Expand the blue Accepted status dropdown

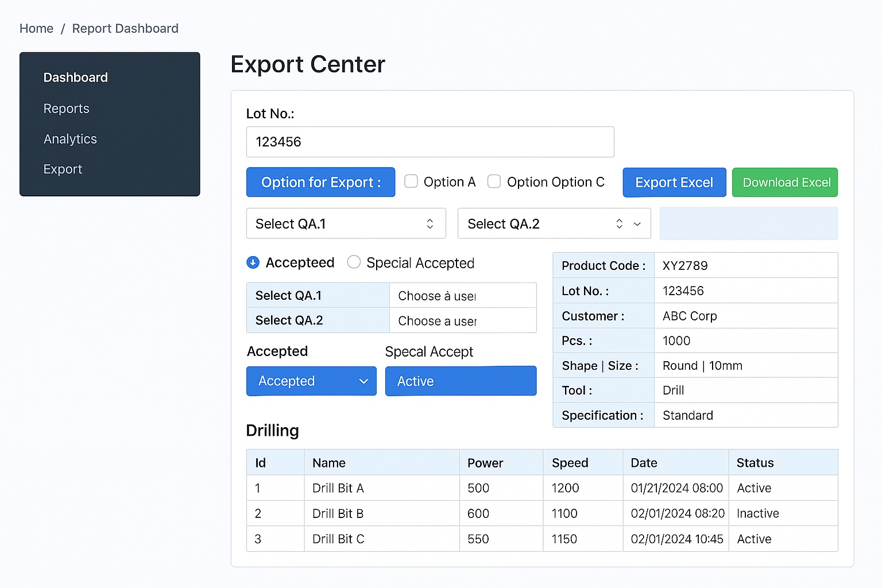(x=311, y=381)
